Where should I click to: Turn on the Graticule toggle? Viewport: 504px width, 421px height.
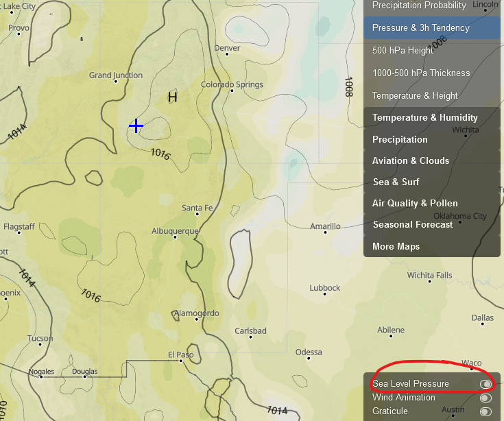coord(485,411)
